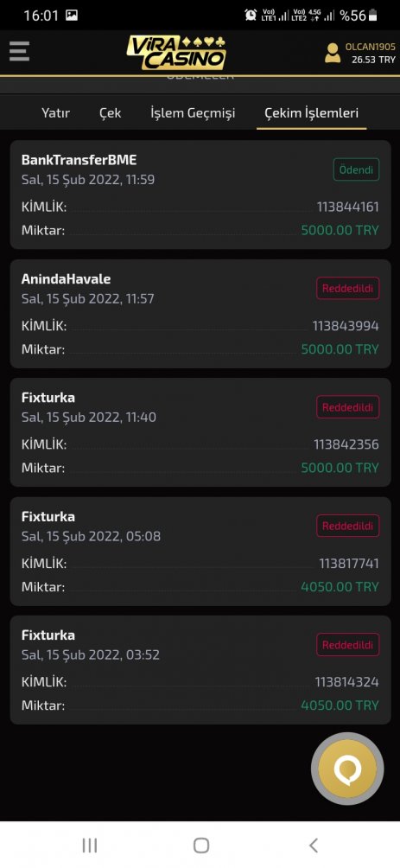
Task: Open the gallery notification icon in status bar
Action: click(x=72, y=15)
